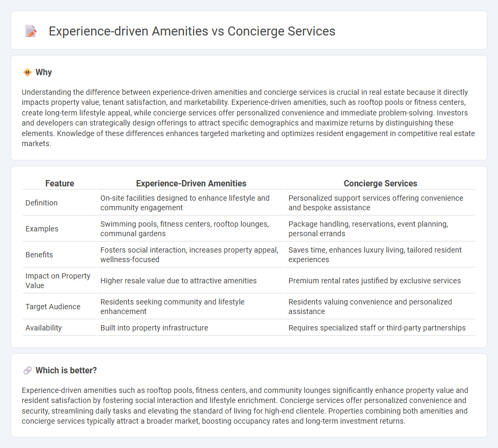Select the page title Experience-driven Amenities vs Concierge Services
498x448 pixels.
click(x=192, y=31)
